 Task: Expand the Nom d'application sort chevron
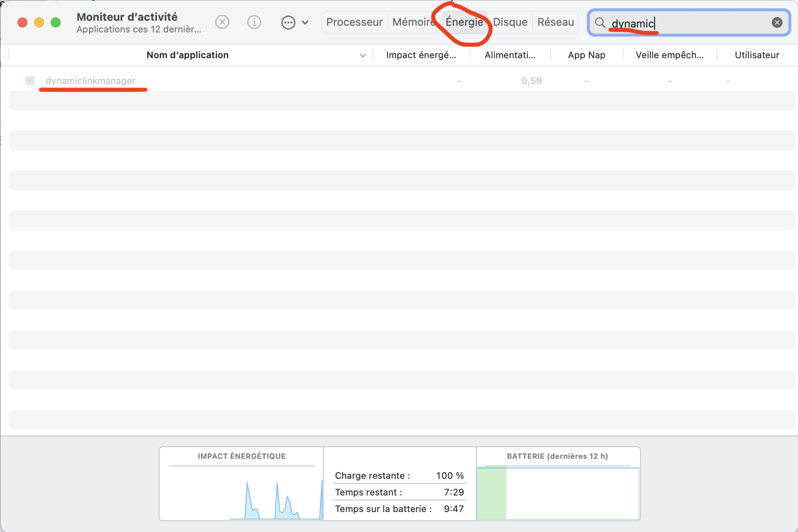point(362,55)
